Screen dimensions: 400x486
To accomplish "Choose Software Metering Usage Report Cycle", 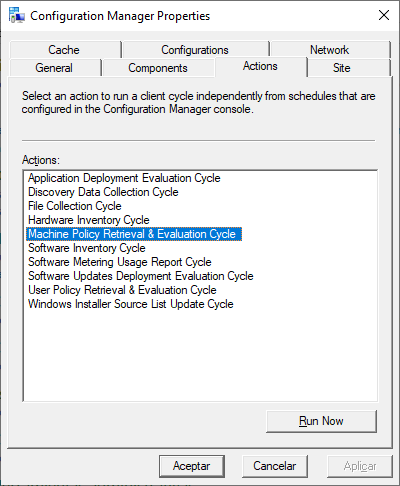I will tap(120, 262).
